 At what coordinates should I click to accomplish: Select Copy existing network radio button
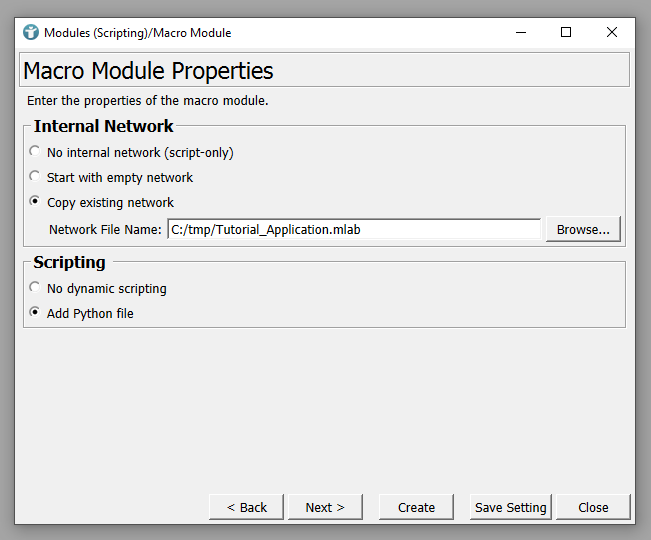click(x=36, y=202)
